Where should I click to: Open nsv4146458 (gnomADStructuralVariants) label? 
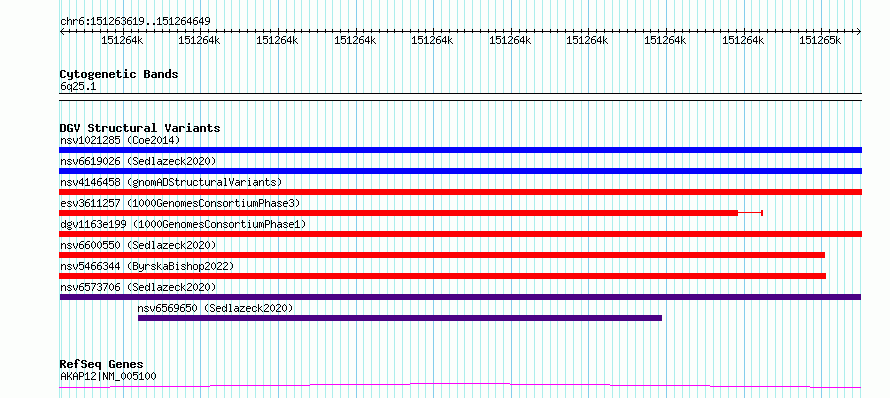pyautogui.click(x=171, y=182)
